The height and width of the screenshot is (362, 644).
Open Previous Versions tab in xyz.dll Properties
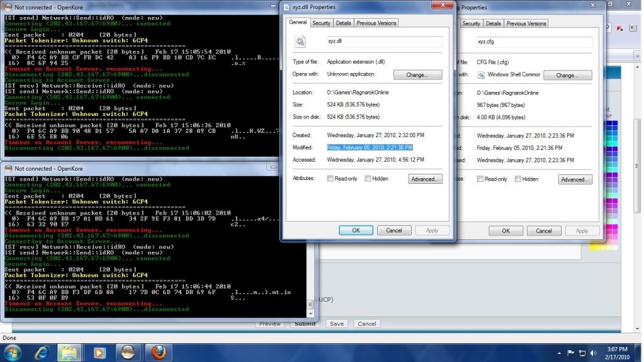[376, 23]
